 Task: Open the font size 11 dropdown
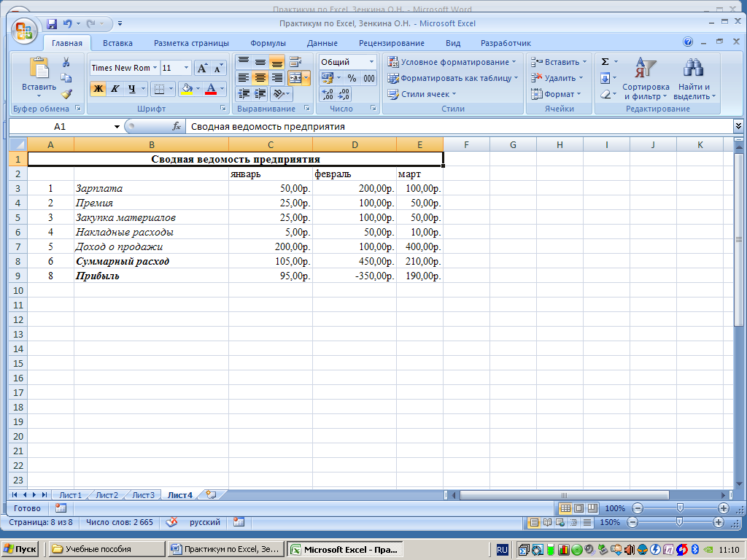[x=186, y=68]
